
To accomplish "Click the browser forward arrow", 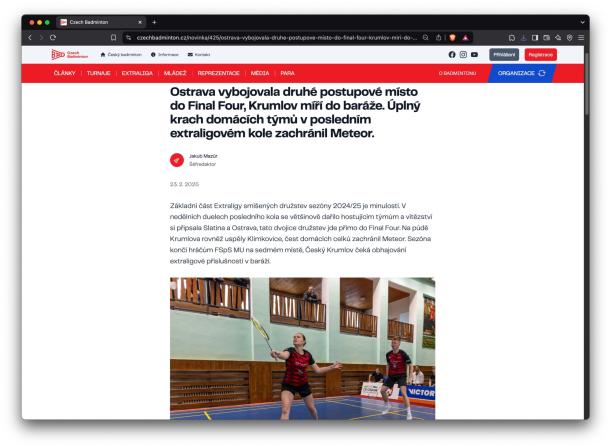I will 41,38.
